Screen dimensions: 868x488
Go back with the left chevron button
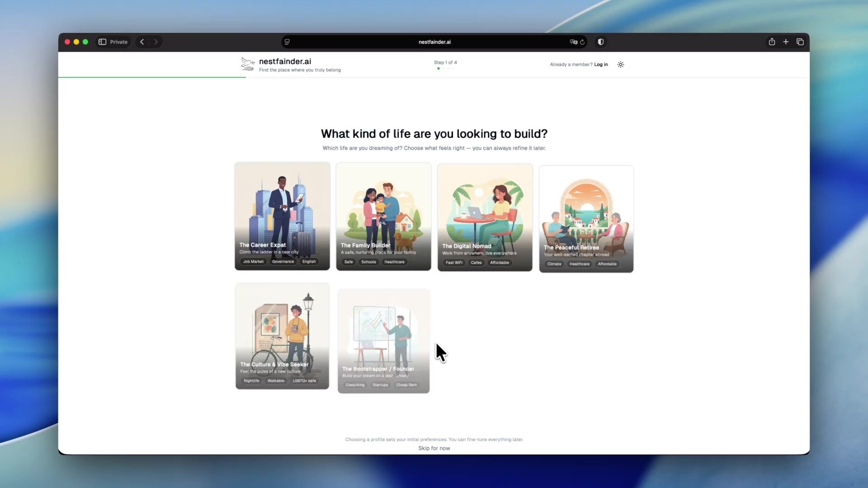click(142, 42)
